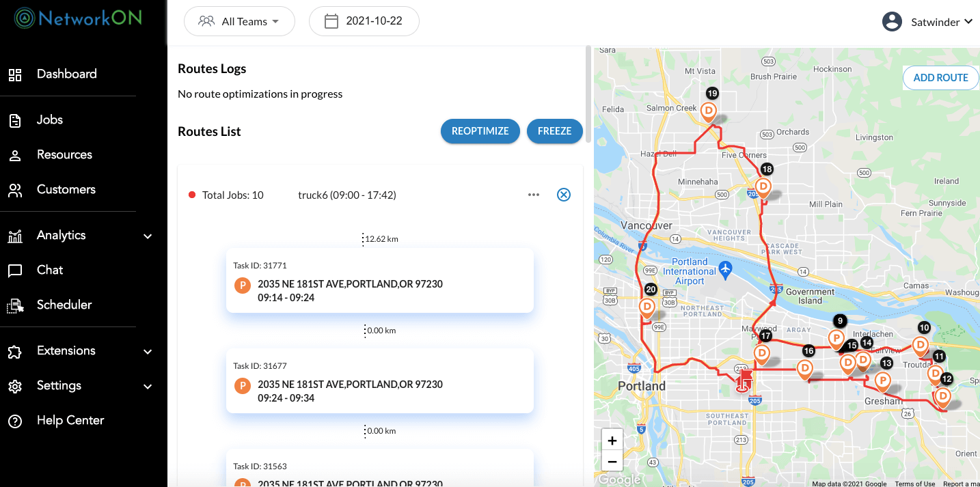Click the Chat bubble icon

[15, 270]
